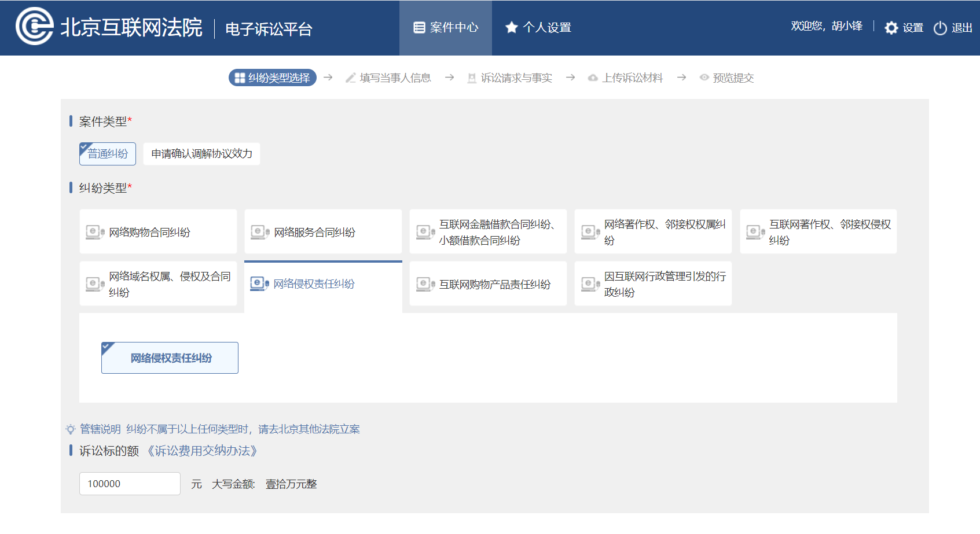The image size is (980, 534).
Task: Click the icon on 互联网著作权、邻接权侵权纠纷 card
Action: click(755, 232)
